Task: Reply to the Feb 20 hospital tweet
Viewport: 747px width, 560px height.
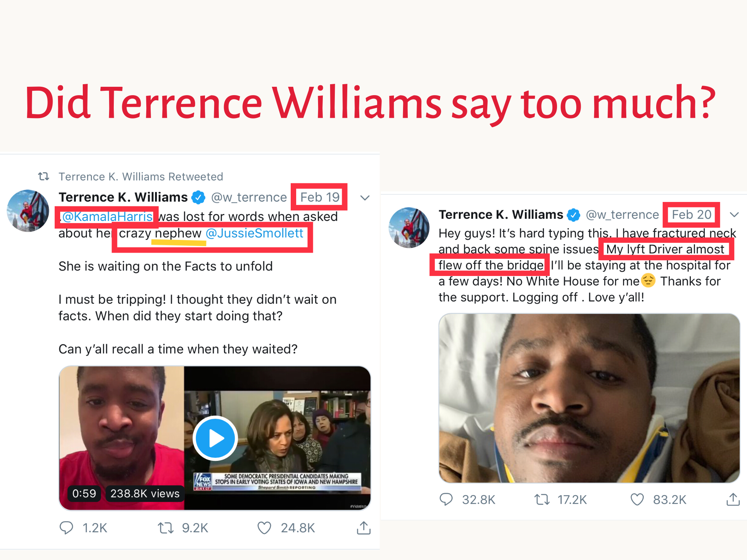Action: pos(446,499)
